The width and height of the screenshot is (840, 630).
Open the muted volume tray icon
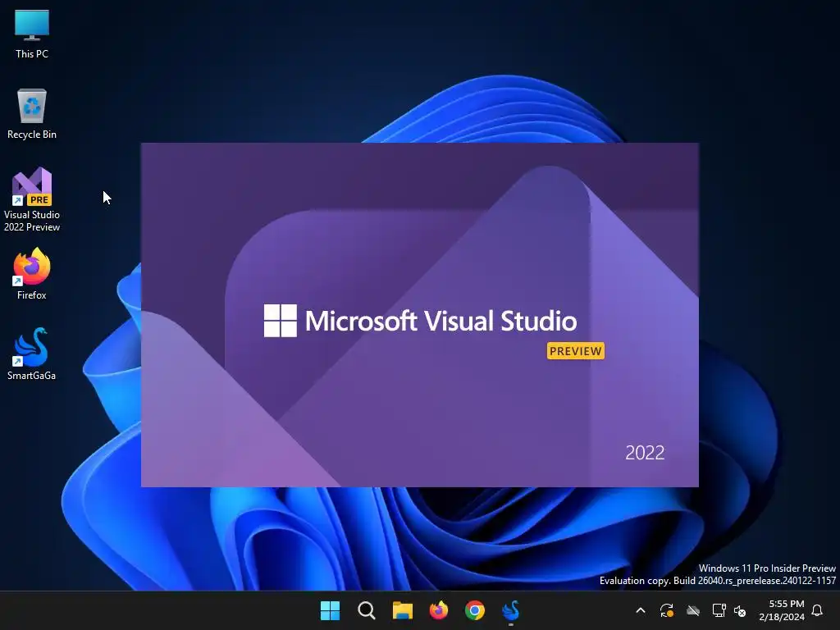point(740,610)
